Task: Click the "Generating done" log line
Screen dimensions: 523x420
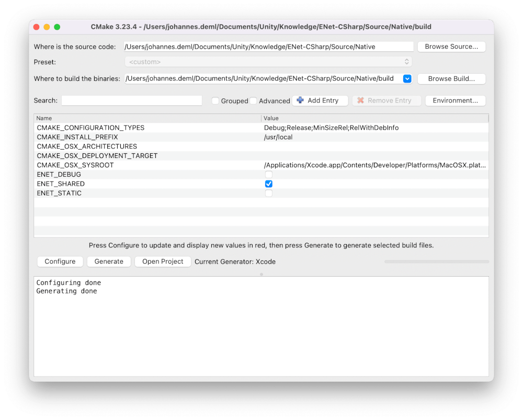Action: 67,291
